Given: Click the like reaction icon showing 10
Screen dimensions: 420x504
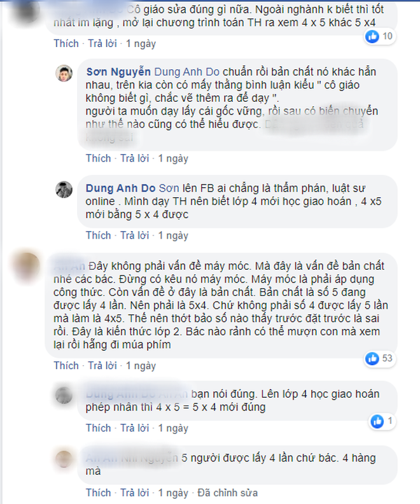Looking at the screenshot, I should click(x=372, y=36).
